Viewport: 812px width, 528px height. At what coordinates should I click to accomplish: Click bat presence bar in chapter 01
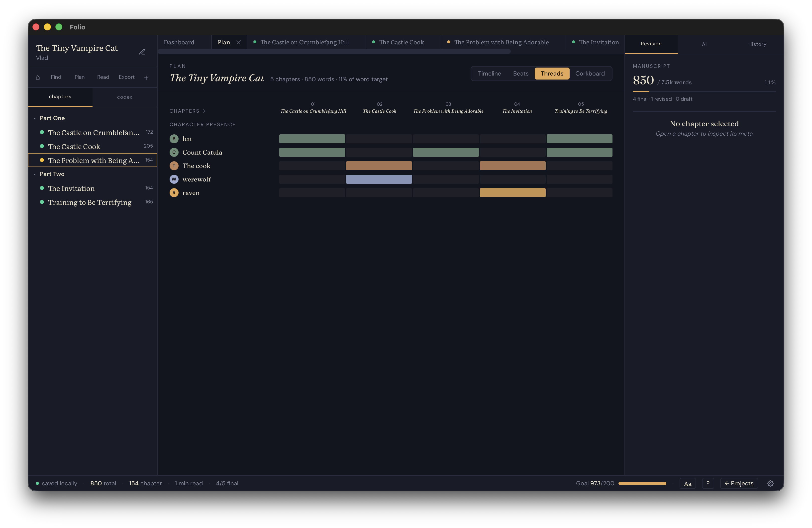[x=312, y=139]
